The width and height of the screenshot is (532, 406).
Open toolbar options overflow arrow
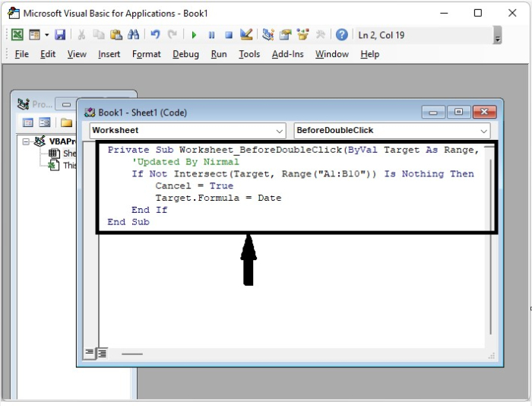click(x=497, y=35)
